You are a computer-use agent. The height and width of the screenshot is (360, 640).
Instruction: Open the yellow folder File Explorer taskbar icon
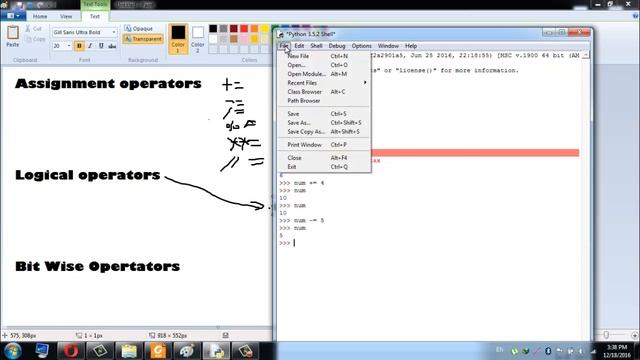coord(129,351)
